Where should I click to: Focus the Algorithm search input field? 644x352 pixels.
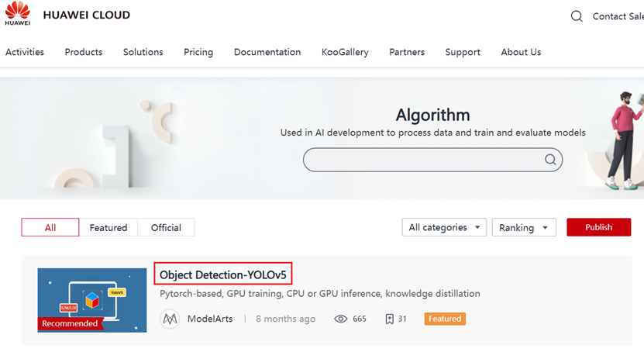pos(422,160)
